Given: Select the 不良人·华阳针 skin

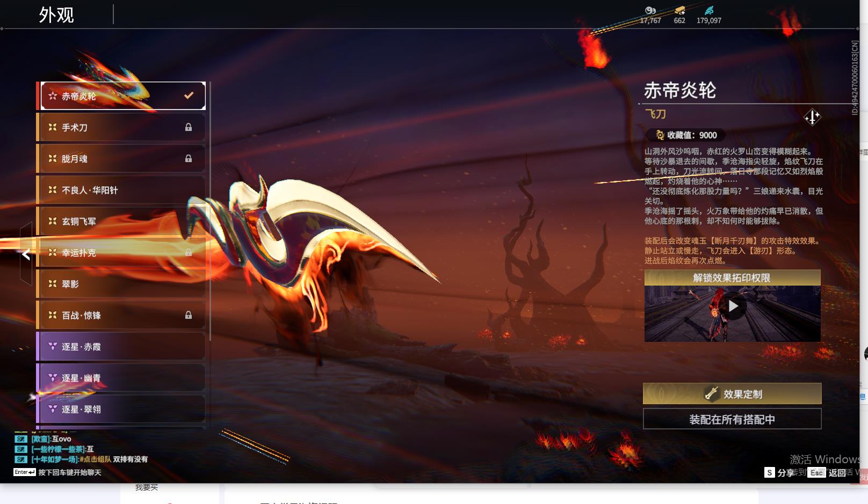Looking at the screenshot, I should tap(121, 190).
